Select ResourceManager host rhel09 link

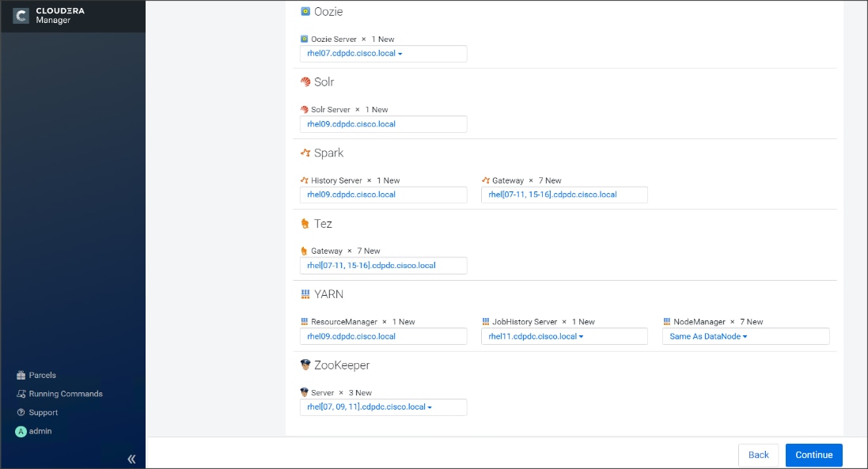click(351, 336)
